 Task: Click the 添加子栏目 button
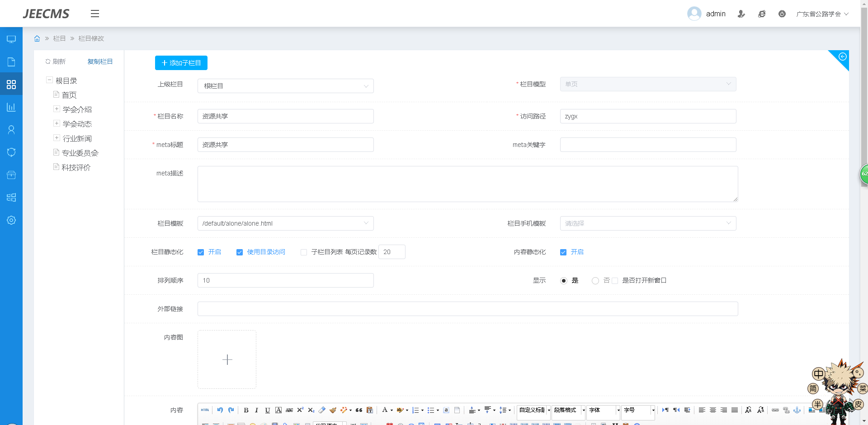(181, 63)
